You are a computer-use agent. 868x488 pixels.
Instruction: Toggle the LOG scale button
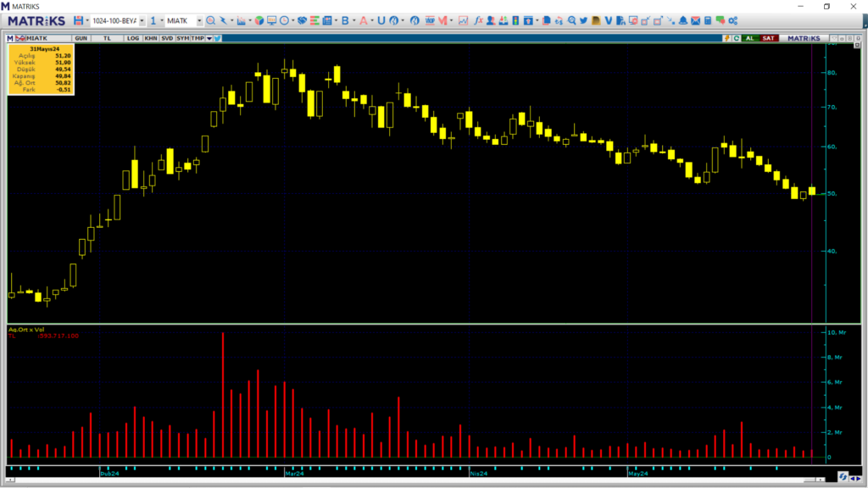[133, 38]
